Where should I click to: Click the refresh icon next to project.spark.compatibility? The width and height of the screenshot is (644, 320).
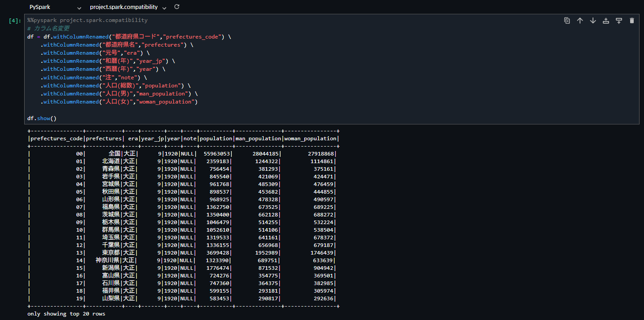point(177,7)
